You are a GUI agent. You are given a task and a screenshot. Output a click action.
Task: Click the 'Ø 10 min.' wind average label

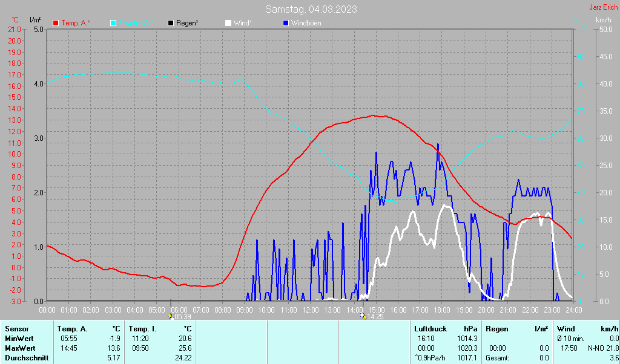pos(572,339)
